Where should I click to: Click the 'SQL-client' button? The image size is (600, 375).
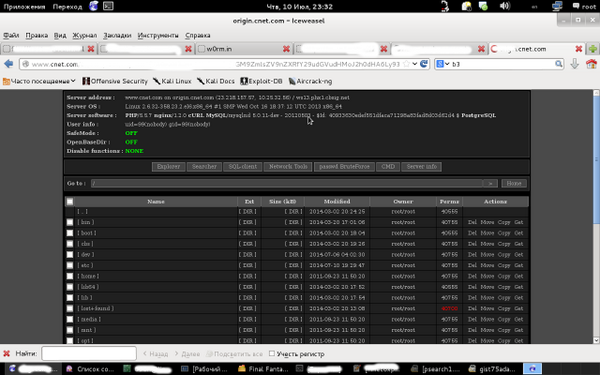click(x=243, y=166)
